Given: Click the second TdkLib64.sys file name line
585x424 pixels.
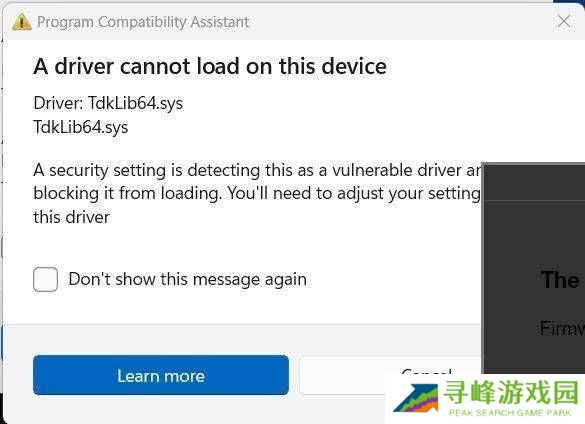Looking at the screenshot, I should pyautogui.click(x=81, y=127).
